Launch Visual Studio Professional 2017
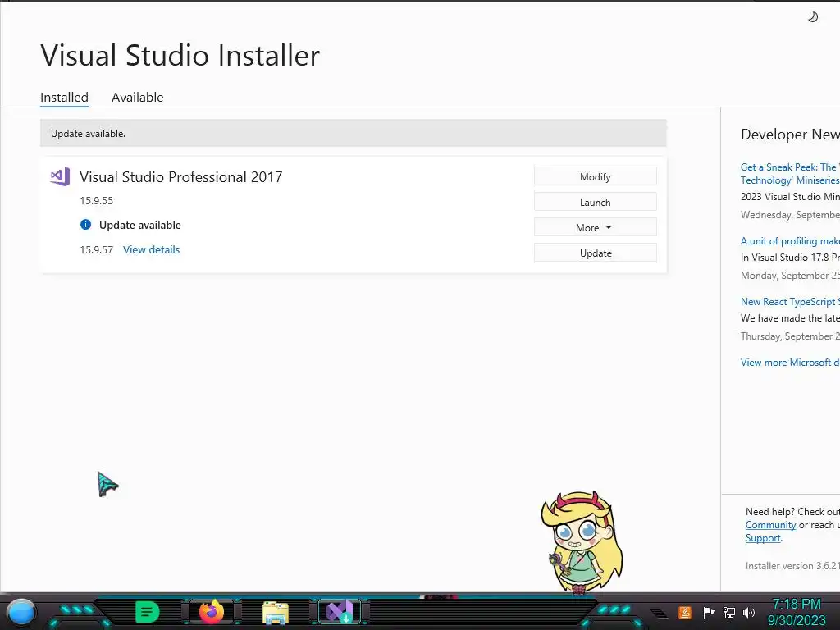Viewport: 840px width, 630px height. [596, 202]
